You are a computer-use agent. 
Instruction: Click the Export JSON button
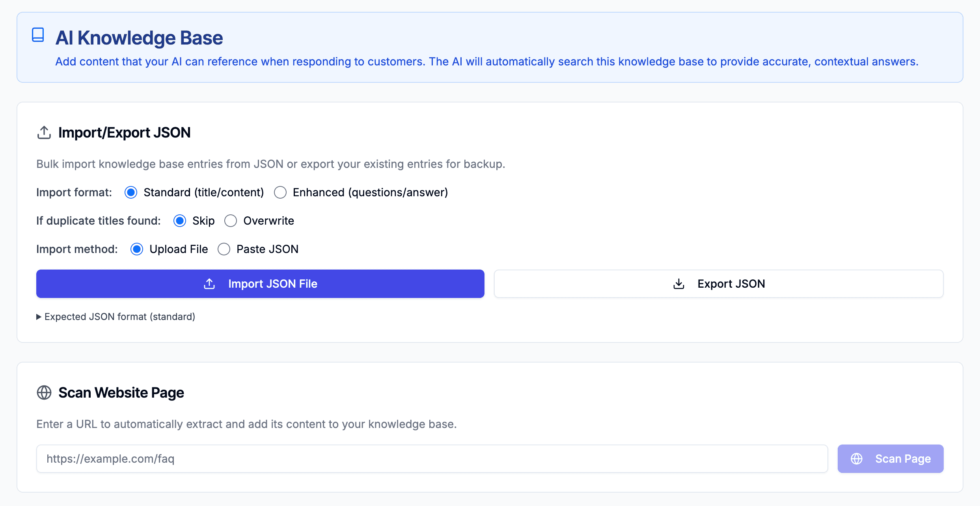coord(719,284)
